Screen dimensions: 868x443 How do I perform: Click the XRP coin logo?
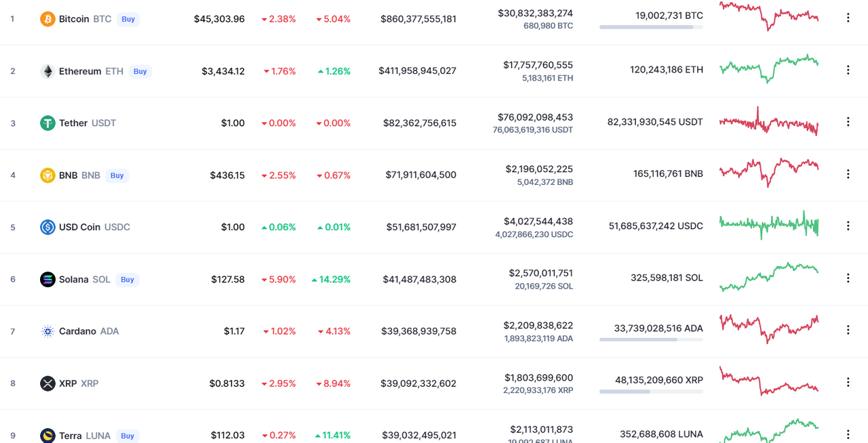click(x=47, y=383)
